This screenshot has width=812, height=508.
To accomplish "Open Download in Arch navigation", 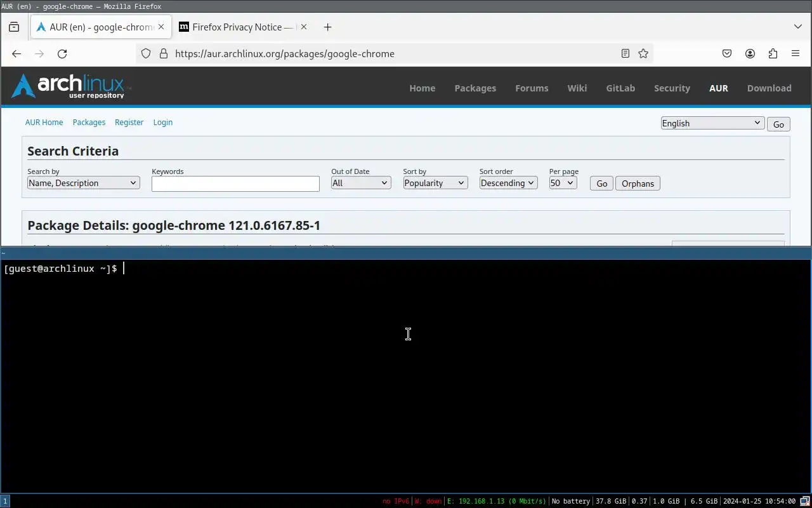I will point(769,88).
